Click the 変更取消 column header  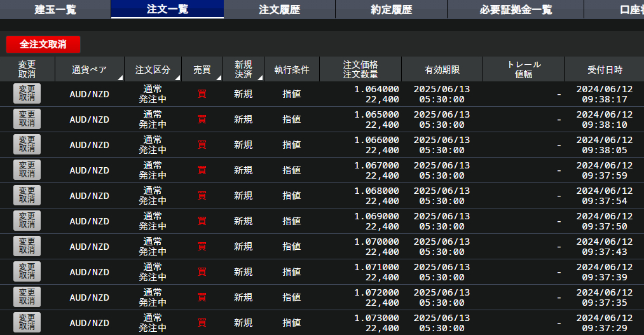click(x=27, y=69)
